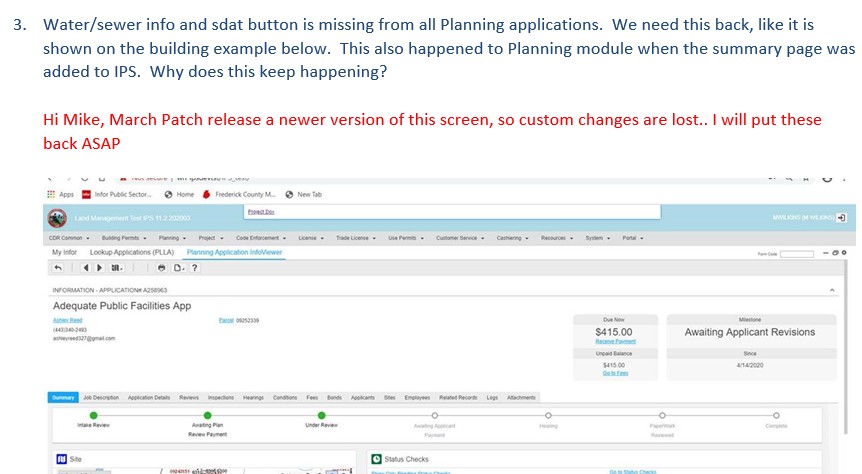Image resolution: width=862 pixels, height=474 pixels.
Task: Open the Conditions tab
Action: (285, 398)
